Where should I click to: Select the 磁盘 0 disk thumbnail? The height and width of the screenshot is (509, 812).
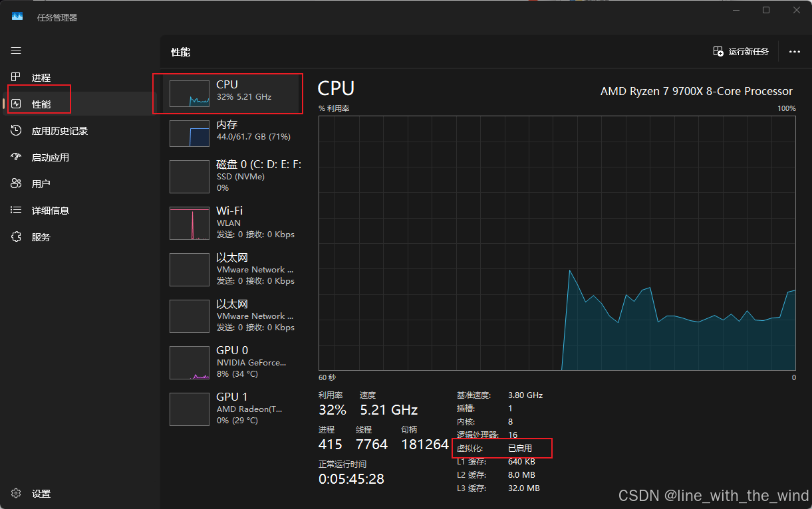click(190, 176)
